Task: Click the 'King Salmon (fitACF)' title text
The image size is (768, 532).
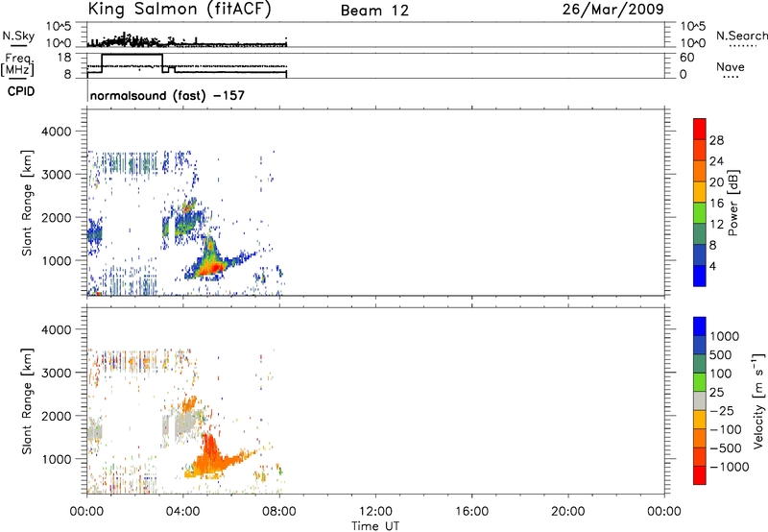Action: [180, 10]
